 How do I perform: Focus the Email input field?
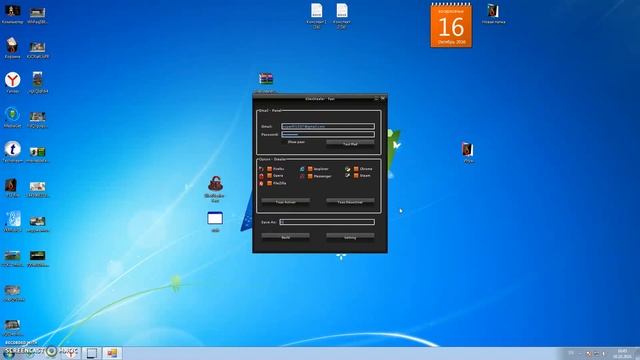(x=328, y=127)
